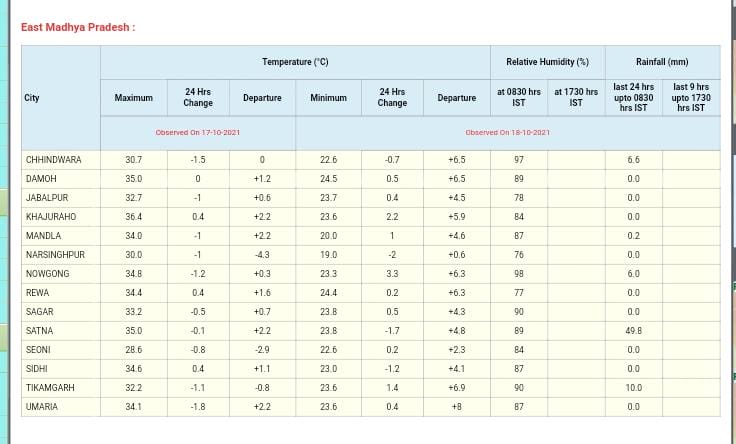Select the JABALPUR city name
The image size is (736, 444).
pos(47,198)
